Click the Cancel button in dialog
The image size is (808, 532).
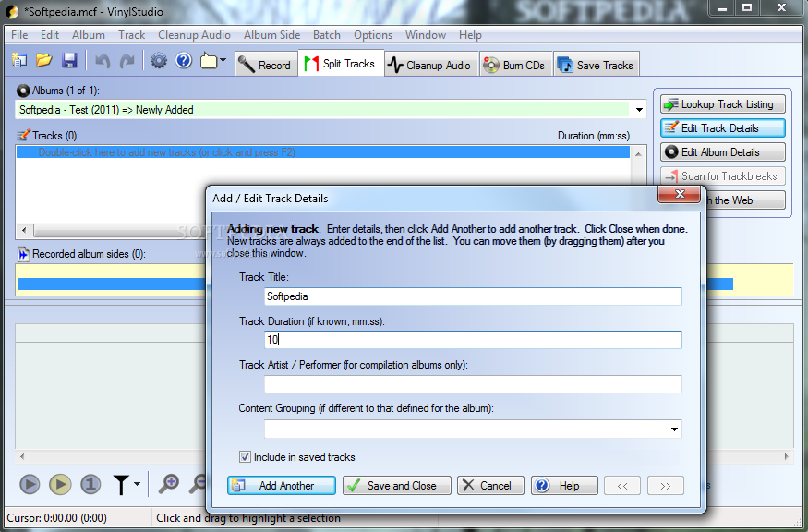(490, 485)
